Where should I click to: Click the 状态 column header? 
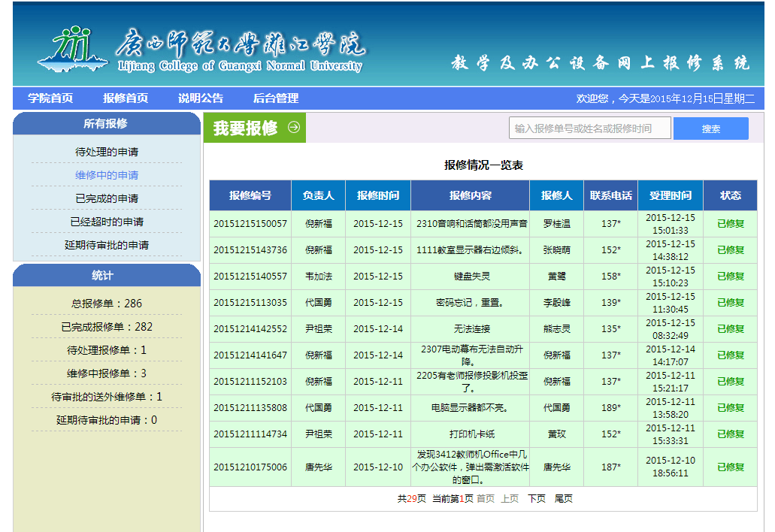click(730, 195)
